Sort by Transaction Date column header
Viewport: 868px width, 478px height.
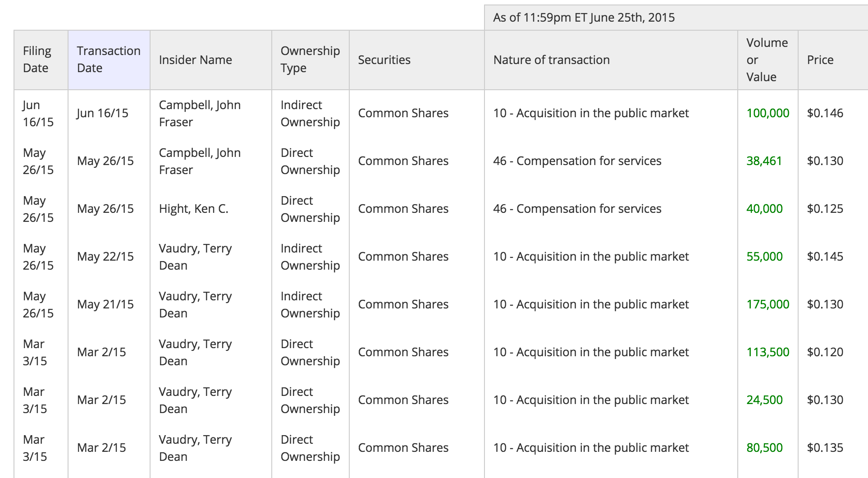(x=109, y=60)
